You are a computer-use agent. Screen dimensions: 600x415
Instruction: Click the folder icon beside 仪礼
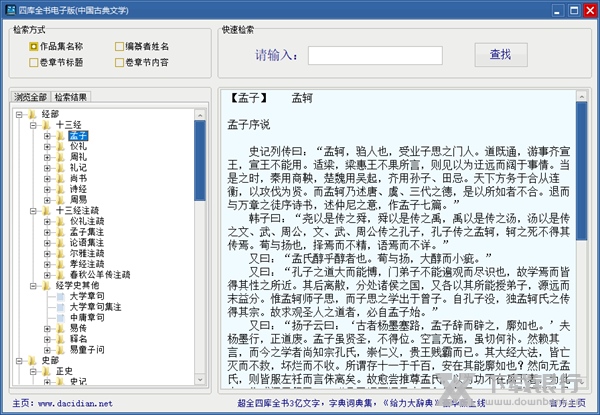(x=60, y=146)
